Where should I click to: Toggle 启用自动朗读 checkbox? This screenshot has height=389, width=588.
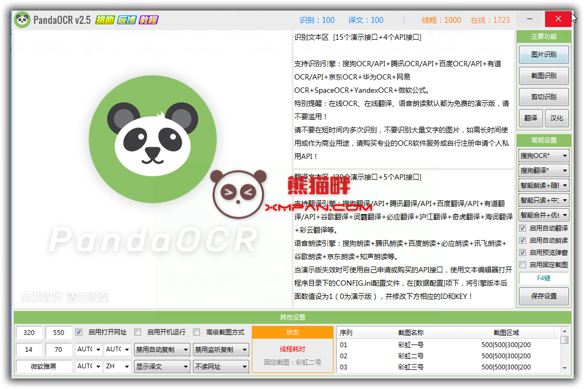[x=523, y=240]
